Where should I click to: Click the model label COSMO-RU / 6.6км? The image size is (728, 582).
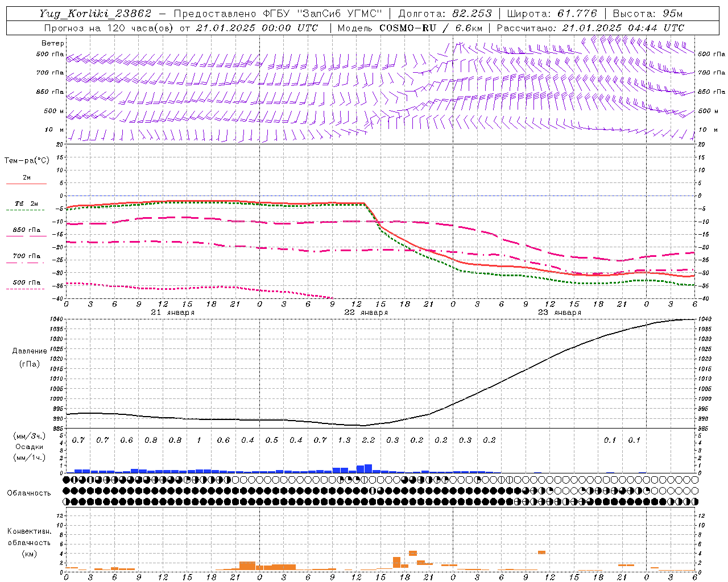coord(431,28)
